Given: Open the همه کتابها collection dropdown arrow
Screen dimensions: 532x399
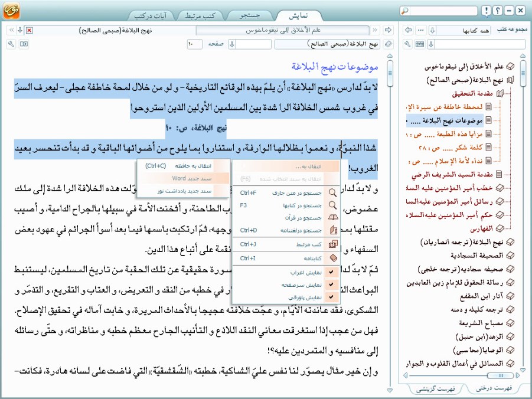Looking at the screenshot, I should [x=432, y=30].
